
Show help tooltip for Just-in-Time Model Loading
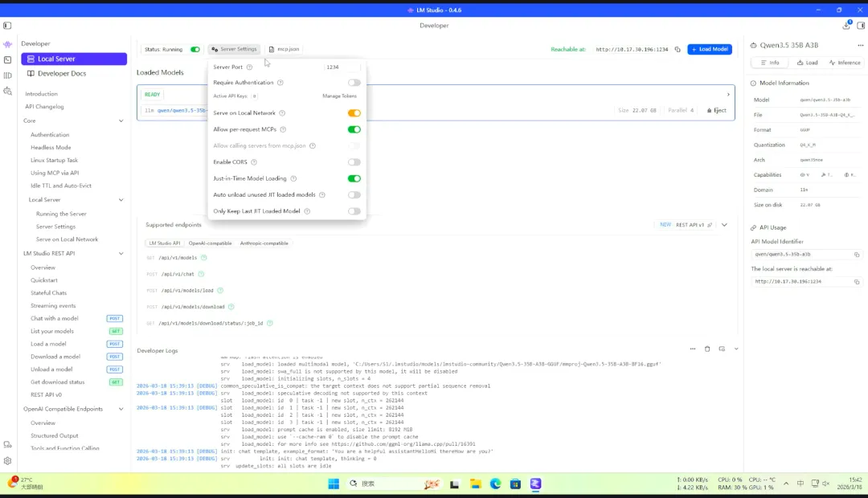pos(293,179)
